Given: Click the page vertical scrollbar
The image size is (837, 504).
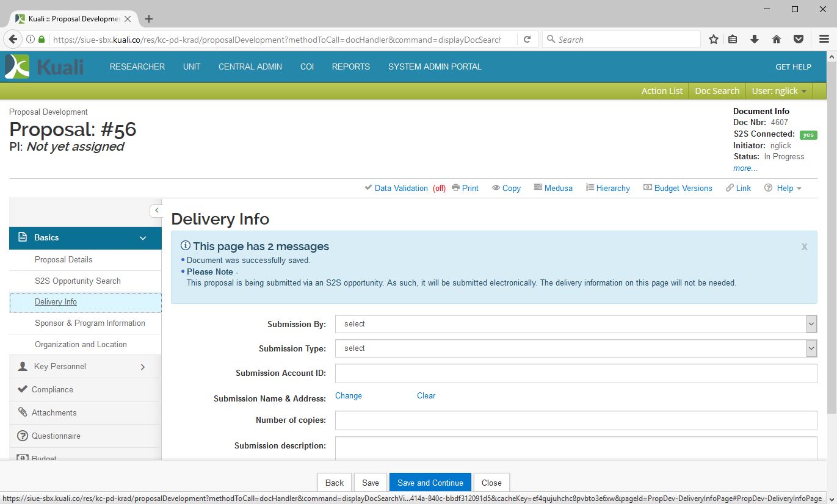Looking at the screenshot, I should (832, 244).
